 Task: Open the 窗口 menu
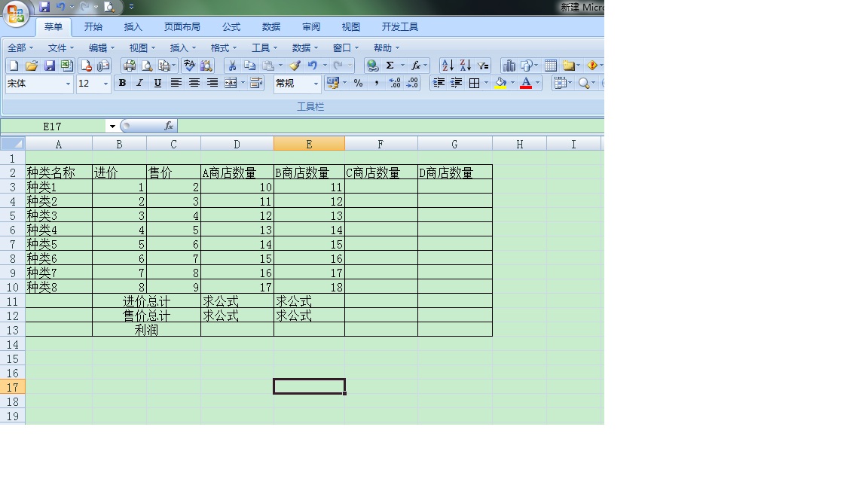click(x=346, y=48)
